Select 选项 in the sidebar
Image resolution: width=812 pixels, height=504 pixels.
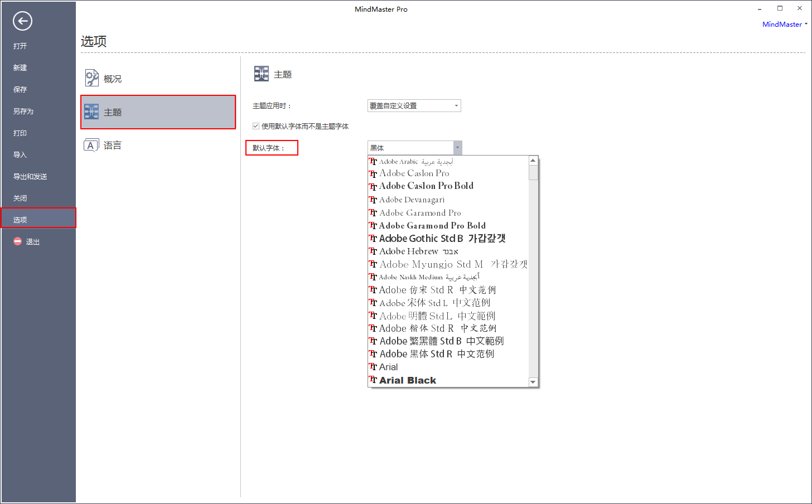38,218
